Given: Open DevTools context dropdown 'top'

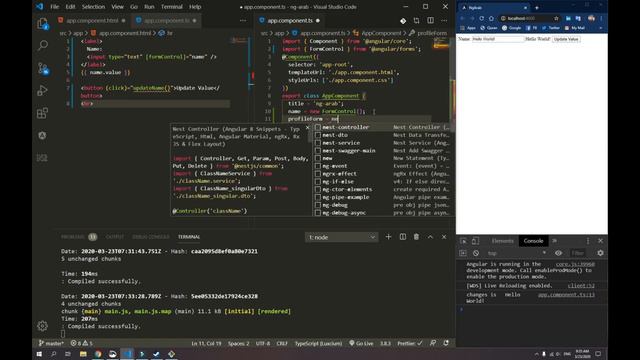Looking at the screenshot, I should click(x=516, y=253).
